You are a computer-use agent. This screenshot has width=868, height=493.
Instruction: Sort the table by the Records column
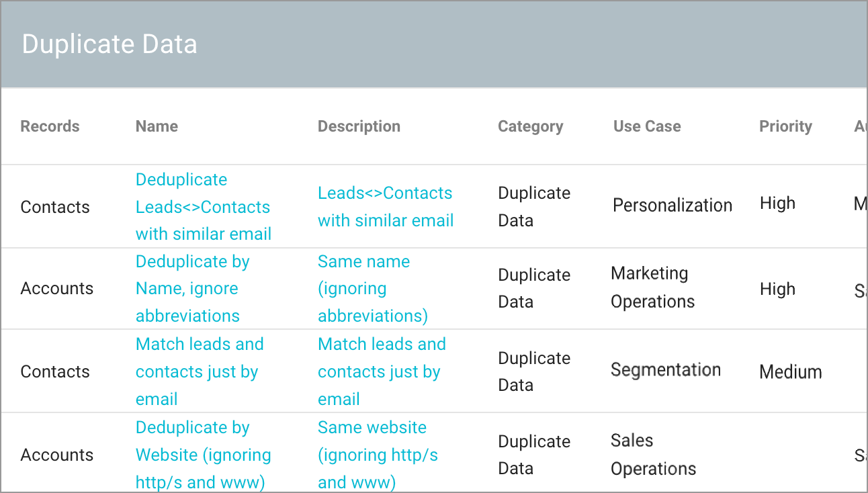(x=50, y=126)
